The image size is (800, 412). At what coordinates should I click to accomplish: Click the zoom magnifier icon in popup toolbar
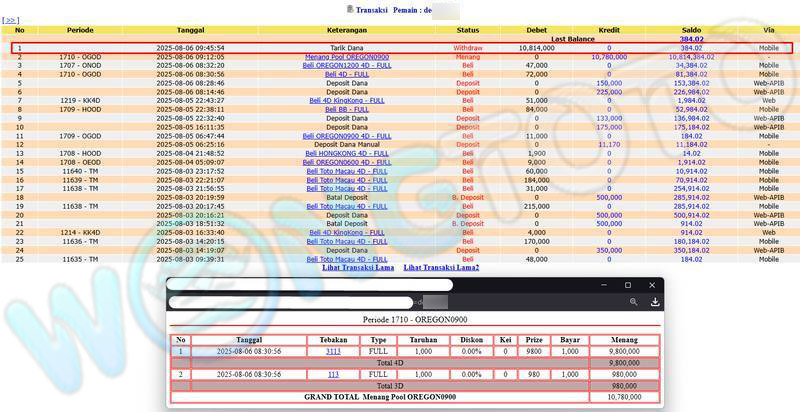(x=633, y=302)
